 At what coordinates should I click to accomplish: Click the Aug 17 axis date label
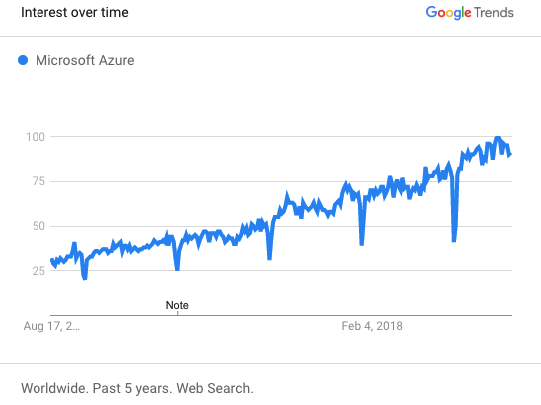pyautogui.click(x=52, y=326)
